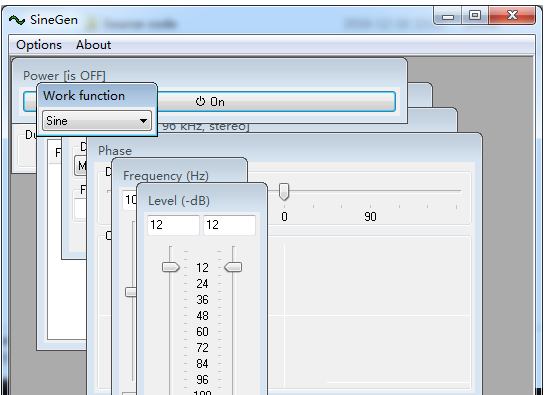Click the Phase panel title
545x395 pixels.
[115, 151]
